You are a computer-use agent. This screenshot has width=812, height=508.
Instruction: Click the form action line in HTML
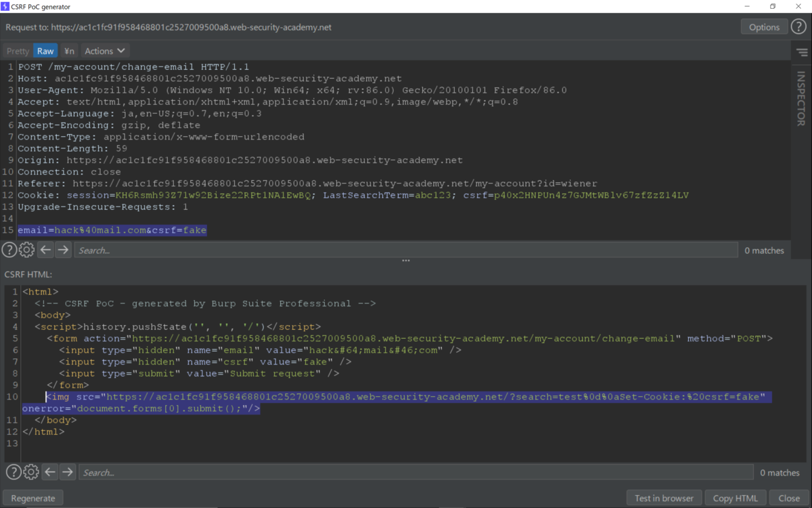point(409,338)
